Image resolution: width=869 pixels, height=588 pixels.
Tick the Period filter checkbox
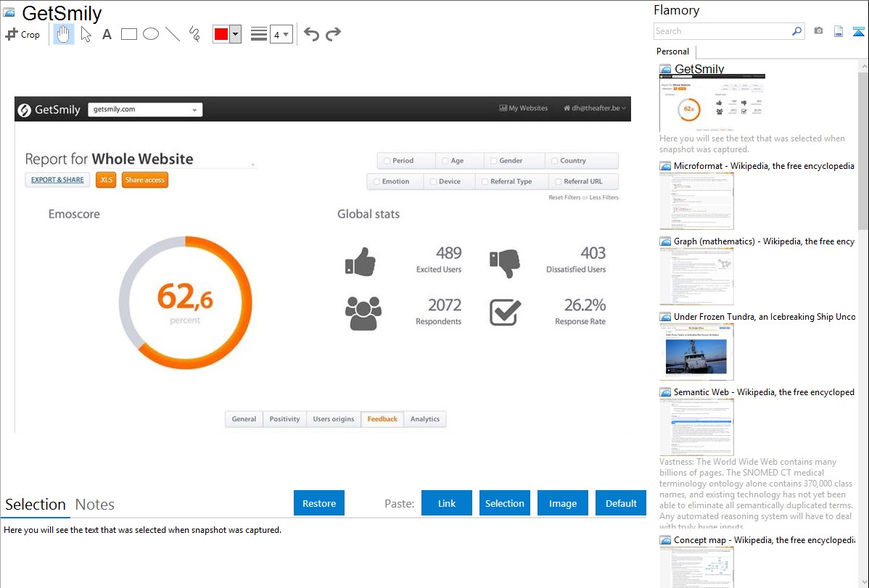(x=387, y=161)
